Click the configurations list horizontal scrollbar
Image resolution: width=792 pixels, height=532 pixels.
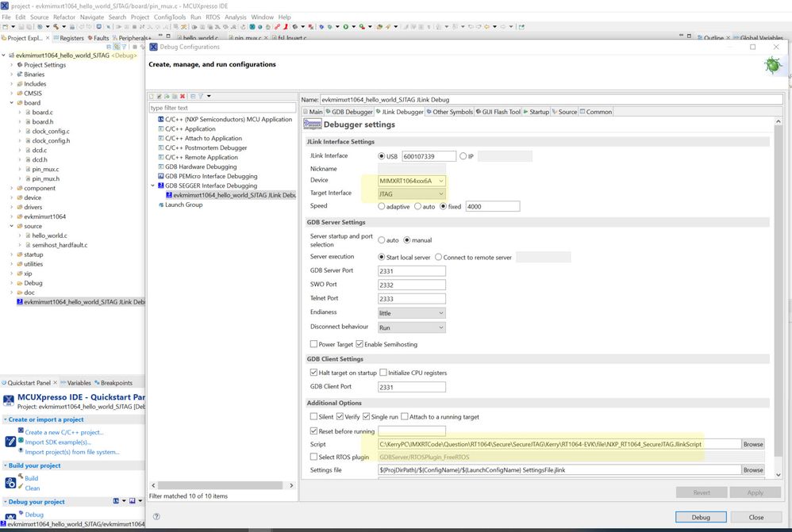click(x=221, y=485)
